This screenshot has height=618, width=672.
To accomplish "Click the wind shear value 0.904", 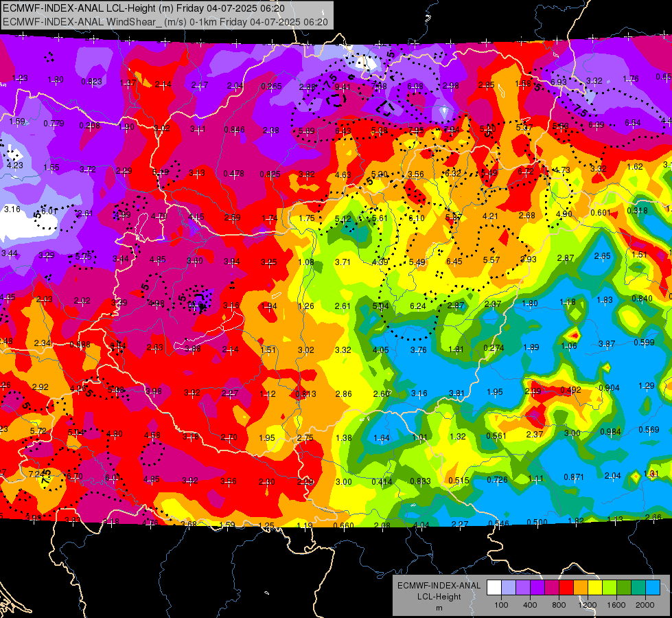I will click(609, 388).
